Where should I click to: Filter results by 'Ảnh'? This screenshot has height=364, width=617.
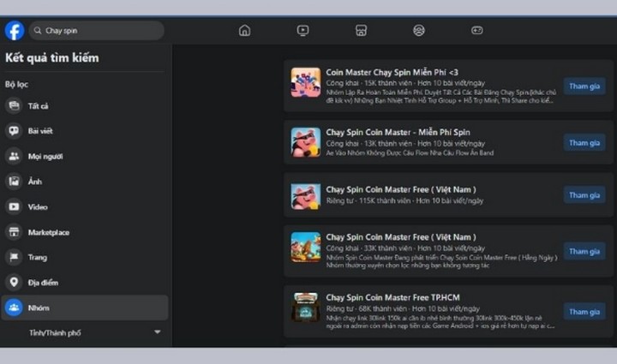point(34,182)
